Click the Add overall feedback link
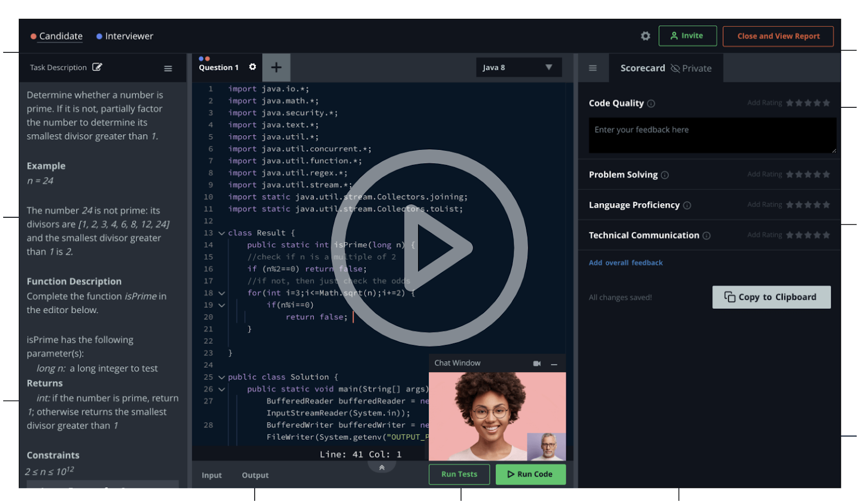Screen dimensions: 863x504 (626, 263)
